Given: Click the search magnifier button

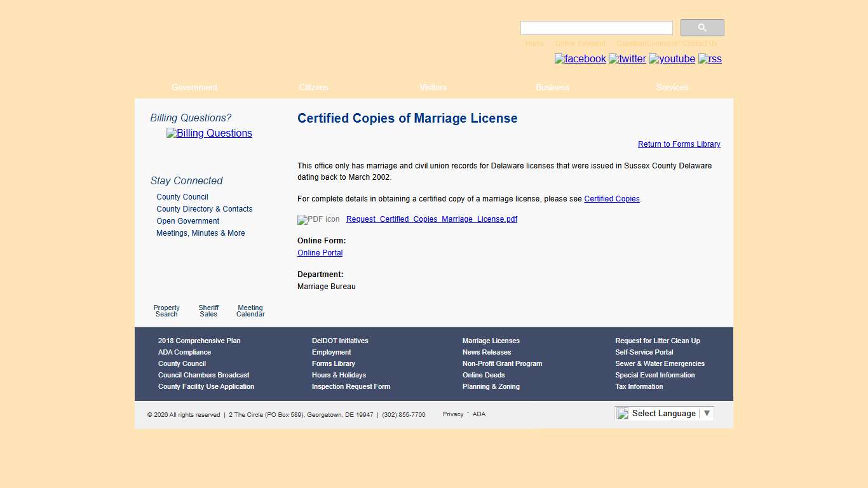Looking at the screenshot, I should click(702, 27).
